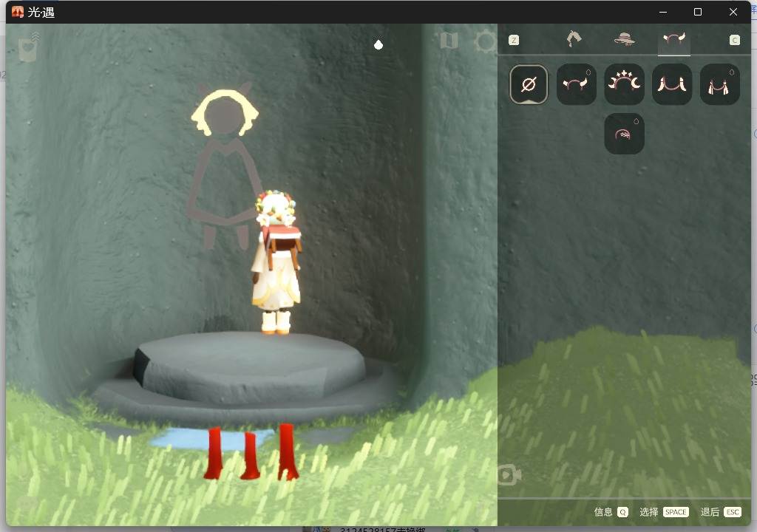Open the settings gear icon

click(x=485, y=41)
